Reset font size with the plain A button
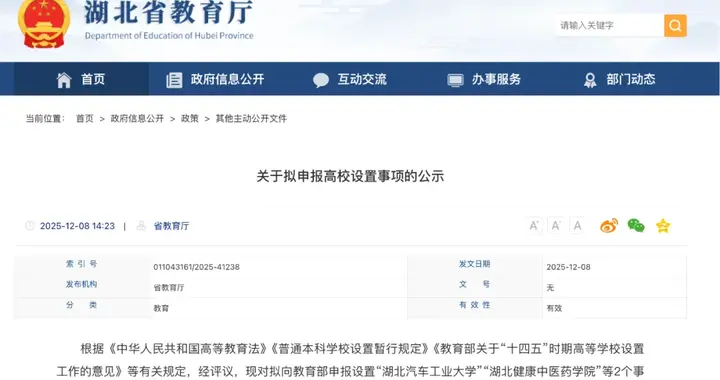 (x=577, y=225)
